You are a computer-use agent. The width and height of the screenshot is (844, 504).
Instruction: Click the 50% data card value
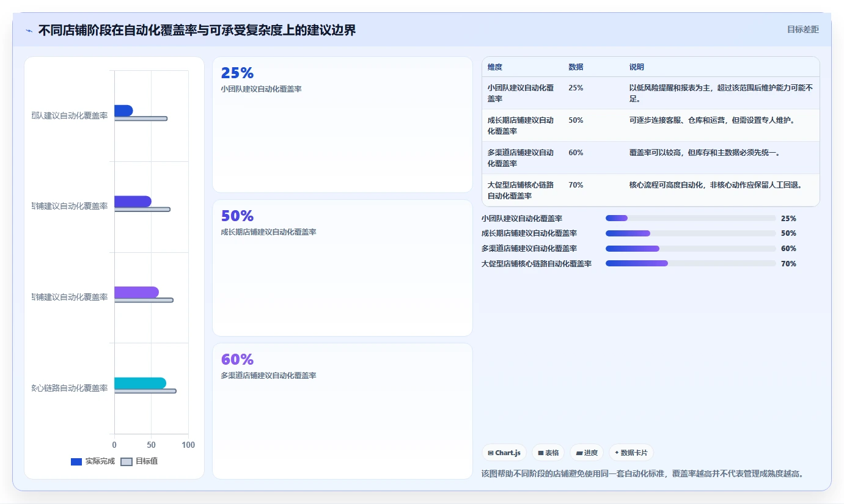(237, 216)
